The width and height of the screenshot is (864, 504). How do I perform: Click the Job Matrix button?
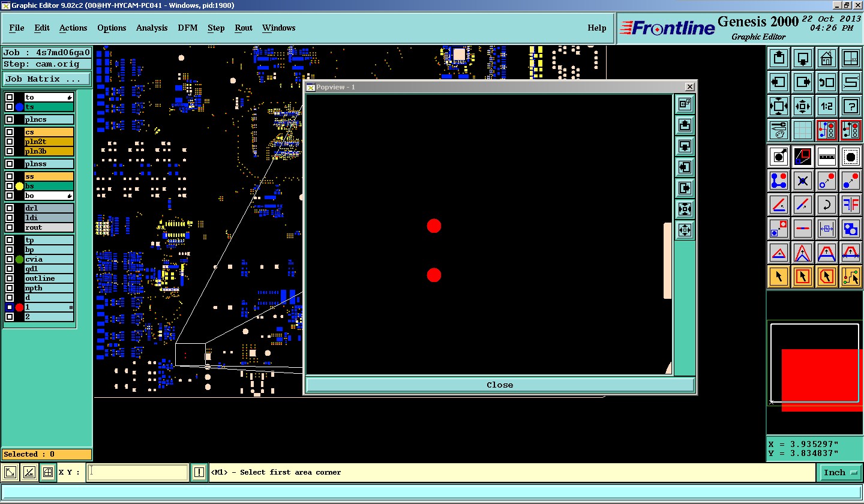pyautogui.click(x=47, y=79)
